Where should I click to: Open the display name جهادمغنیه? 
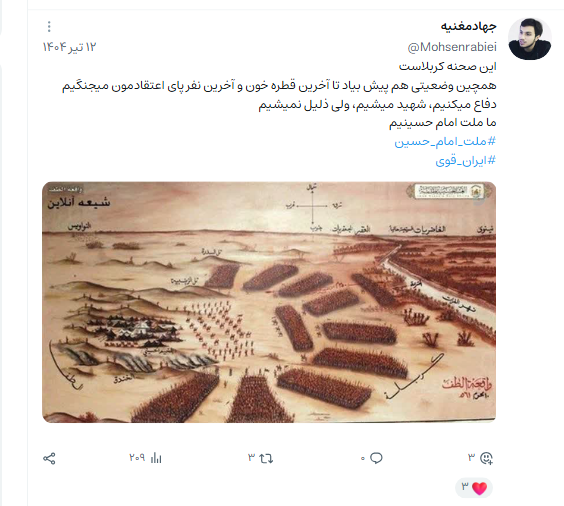click(x=468, y=27)
